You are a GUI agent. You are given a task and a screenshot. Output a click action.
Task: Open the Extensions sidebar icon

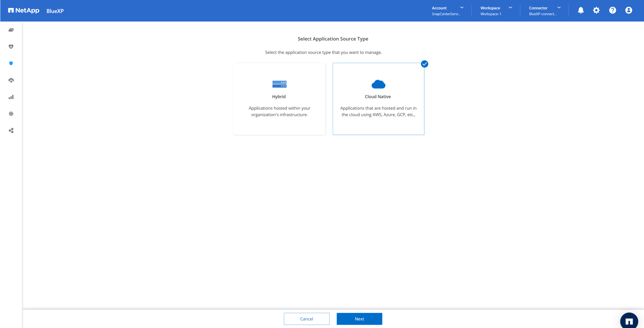[11, 131]
